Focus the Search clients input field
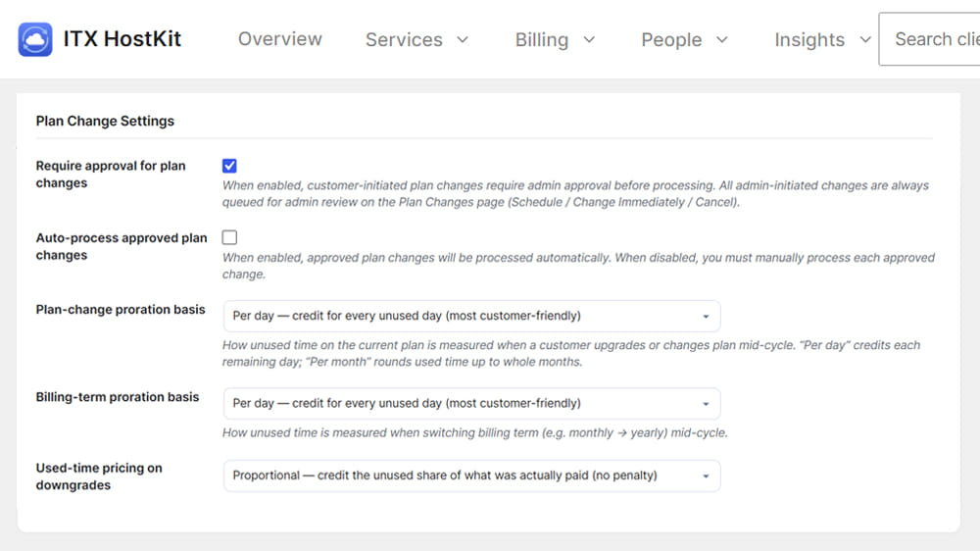This screenshot has width=980, height=551. (x=929, y=39)
